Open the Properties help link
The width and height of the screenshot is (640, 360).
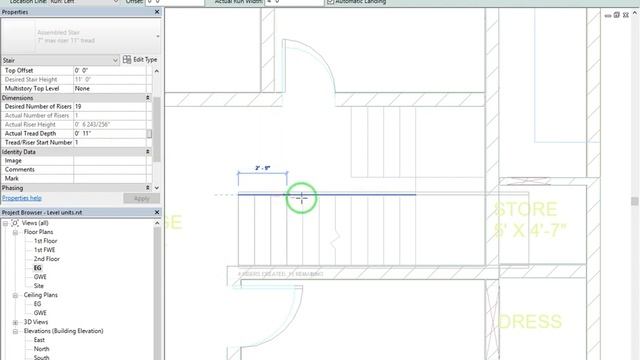(x=22, y=198)
